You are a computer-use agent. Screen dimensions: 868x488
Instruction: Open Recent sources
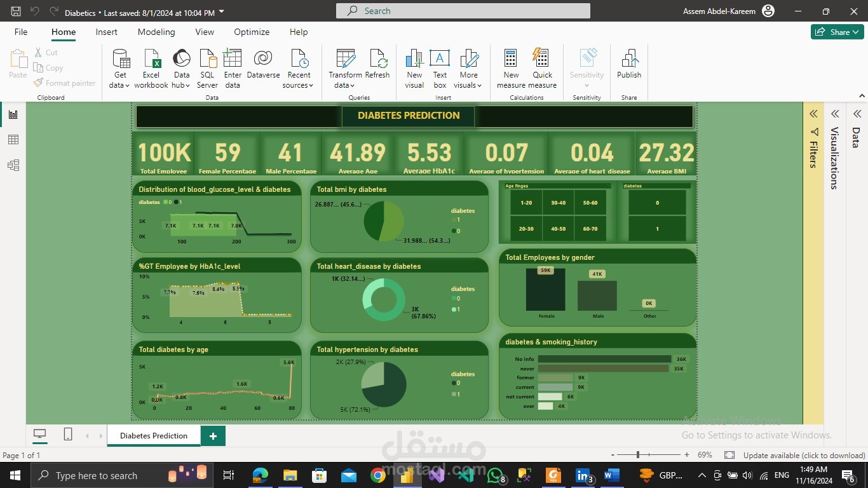click(299, 69)
